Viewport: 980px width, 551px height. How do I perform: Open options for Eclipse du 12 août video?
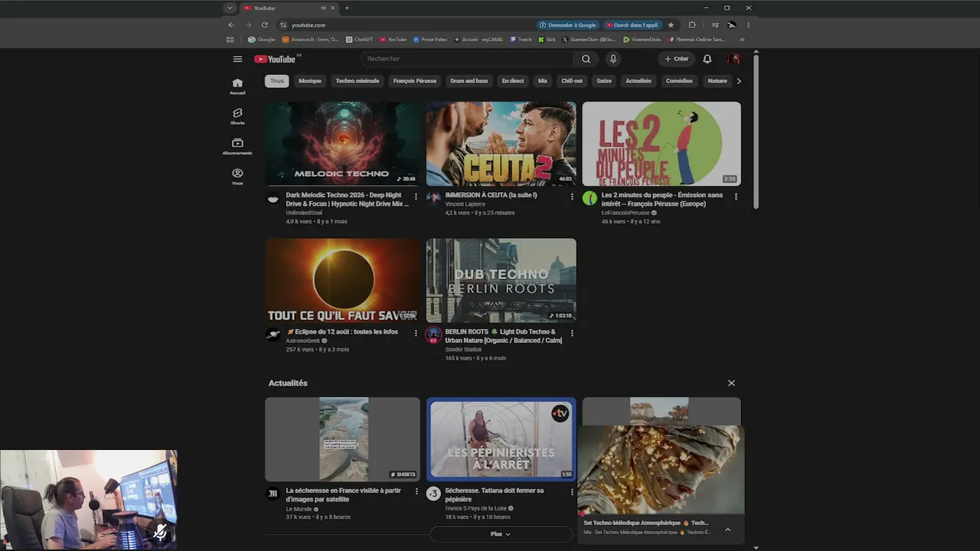416,333
